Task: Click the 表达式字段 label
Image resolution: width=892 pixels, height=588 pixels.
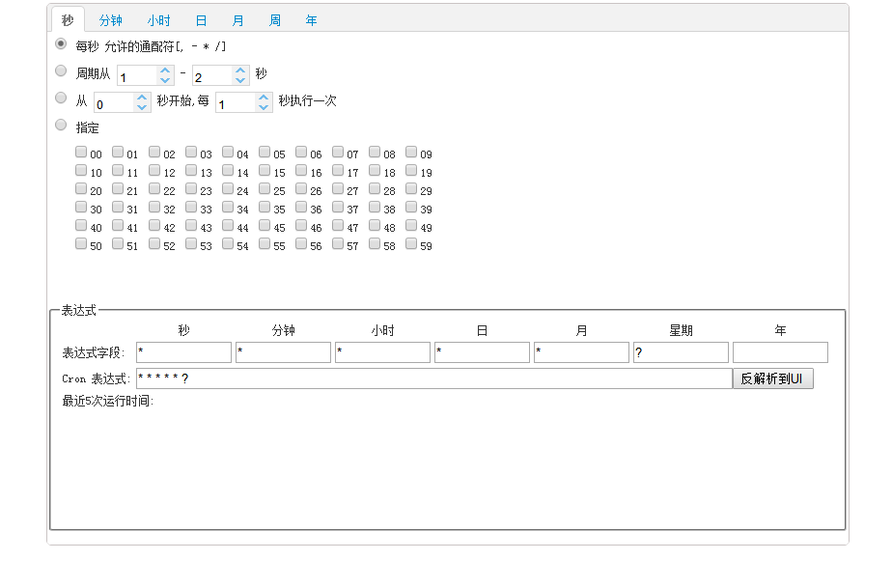Action: coord(94,353)
